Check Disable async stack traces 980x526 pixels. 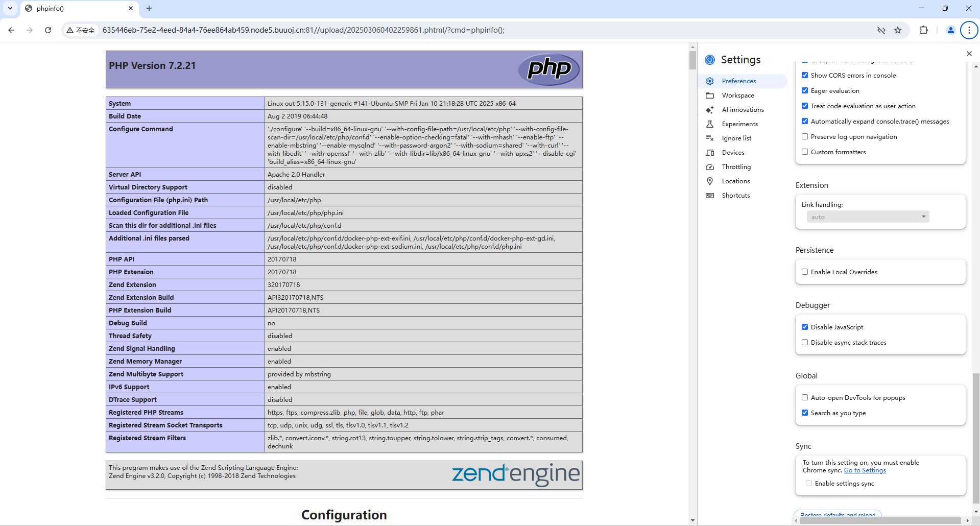[x=805, y=342]
